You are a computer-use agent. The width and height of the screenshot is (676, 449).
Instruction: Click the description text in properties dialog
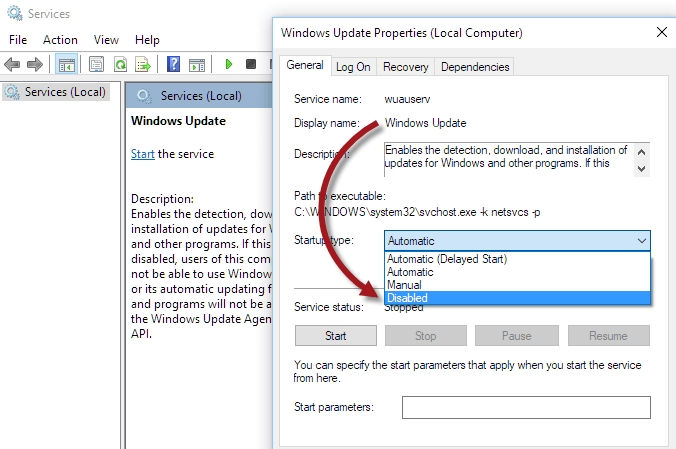(505, 157)
